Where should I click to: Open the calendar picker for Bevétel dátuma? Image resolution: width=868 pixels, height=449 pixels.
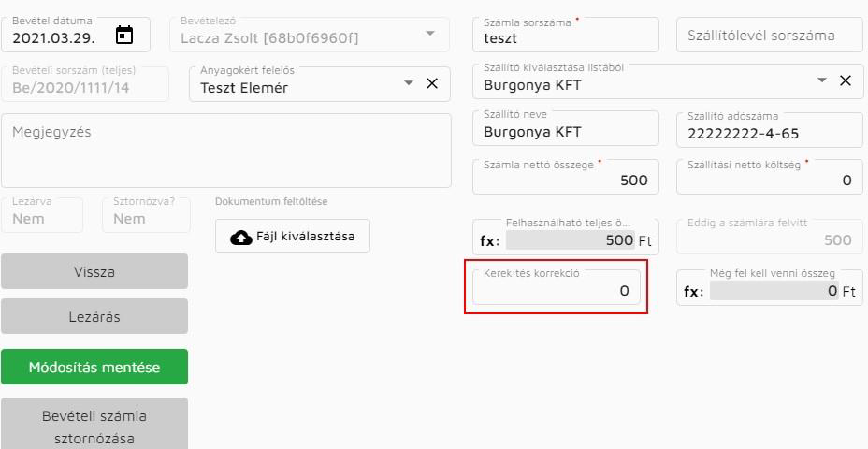(x=124, y=35)
